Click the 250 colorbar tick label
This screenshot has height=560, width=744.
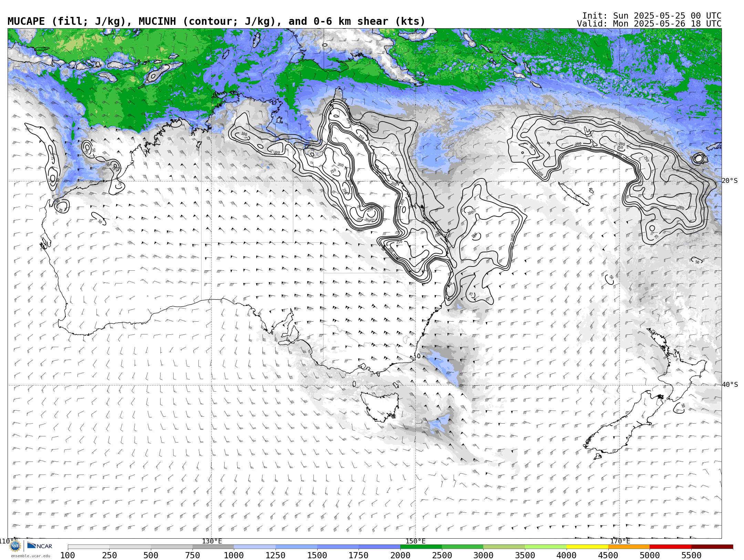point(110,556)
